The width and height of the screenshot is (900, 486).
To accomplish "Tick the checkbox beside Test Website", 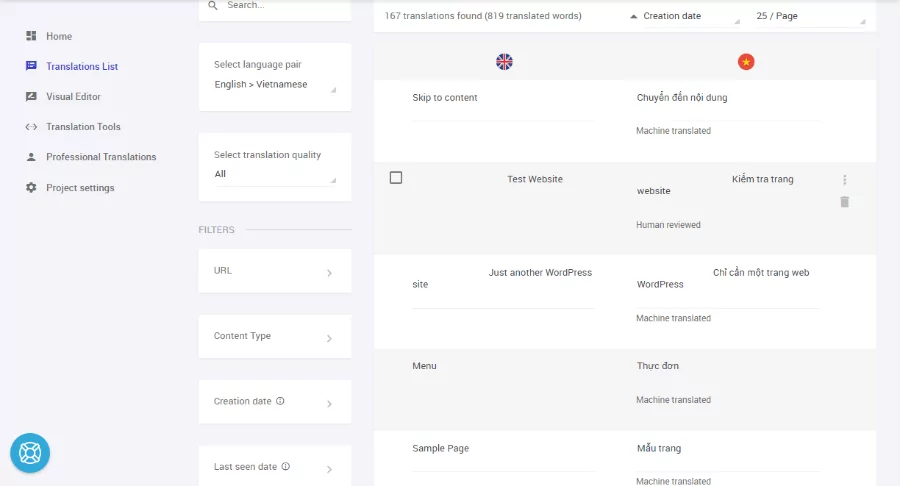I will pos(396,178).
